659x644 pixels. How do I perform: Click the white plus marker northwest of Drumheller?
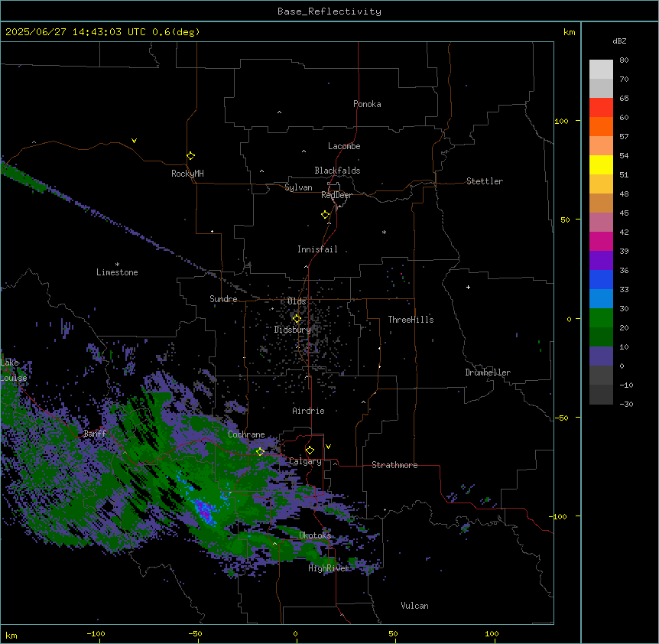coord(468,287)
